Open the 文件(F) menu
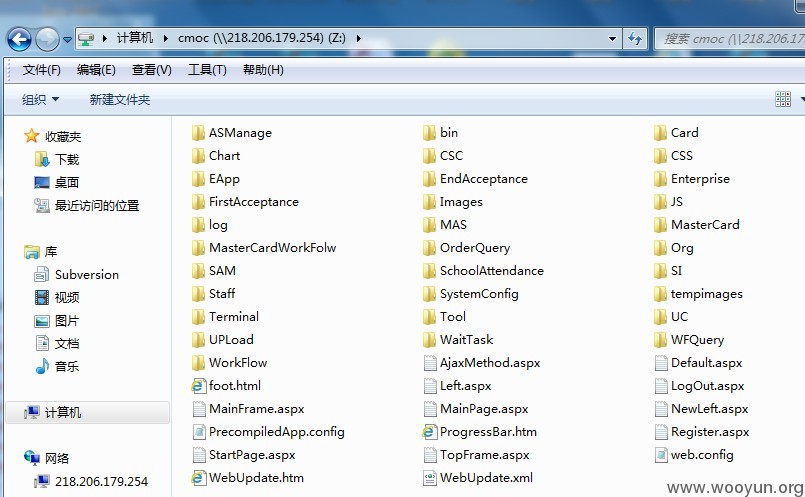This screenshot has height=497, width=805. tap(42, 70)
